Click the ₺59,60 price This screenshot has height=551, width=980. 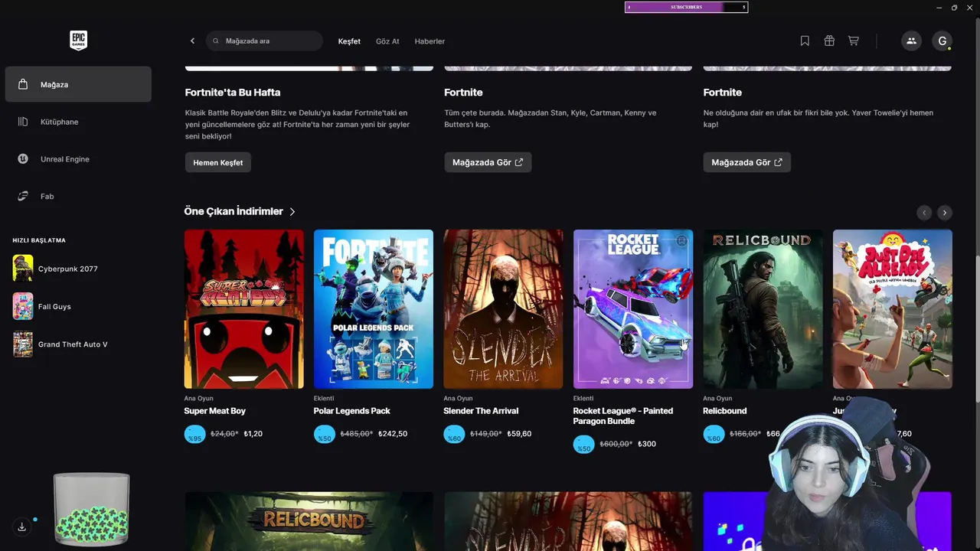519,434
